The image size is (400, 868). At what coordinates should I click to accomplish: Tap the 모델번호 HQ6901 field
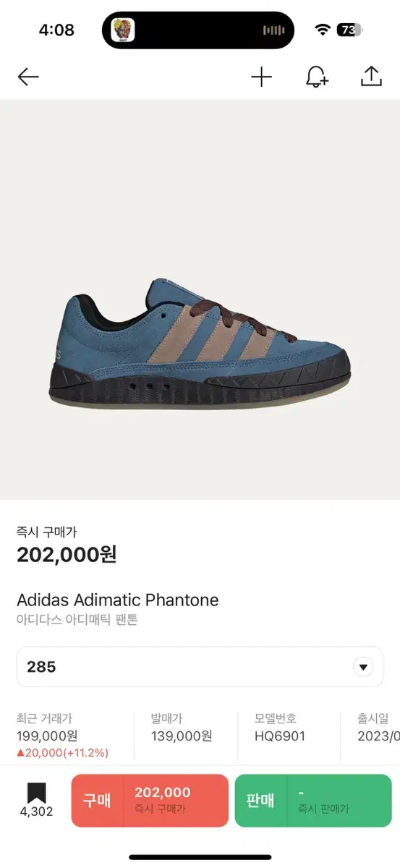click(280, 728)
